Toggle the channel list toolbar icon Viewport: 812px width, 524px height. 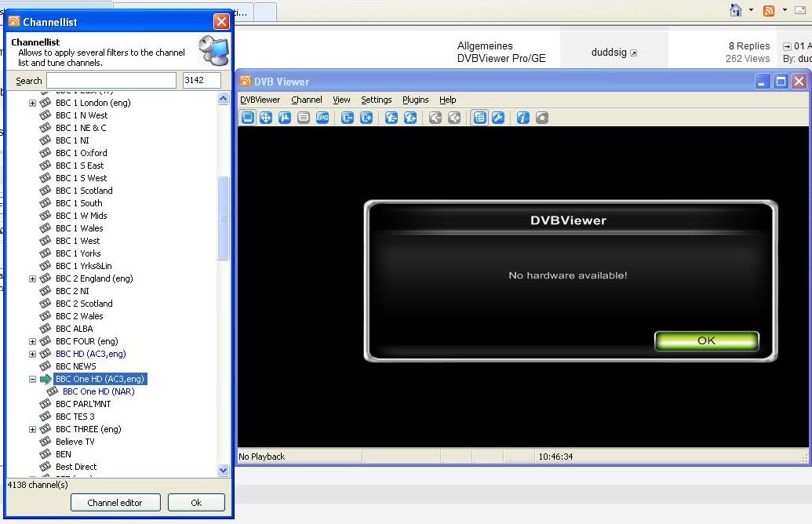[479, 118]
